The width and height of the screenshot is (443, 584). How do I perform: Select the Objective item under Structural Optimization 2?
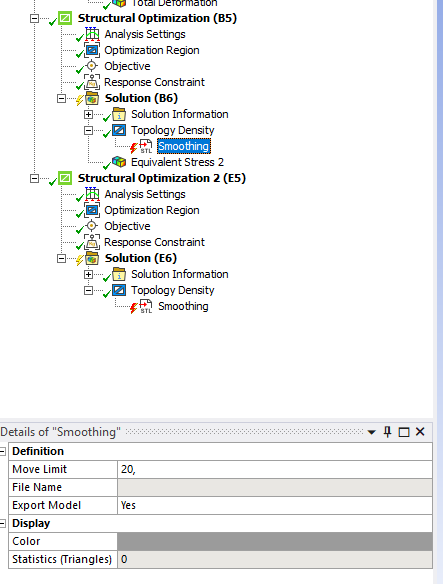(x=127, y=226)
